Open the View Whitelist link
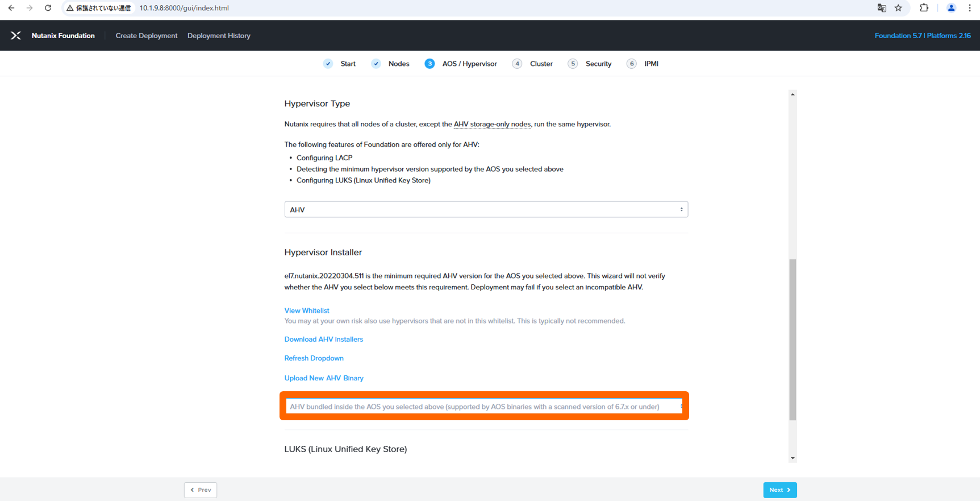The image size is (980, 501). point(307,310)
